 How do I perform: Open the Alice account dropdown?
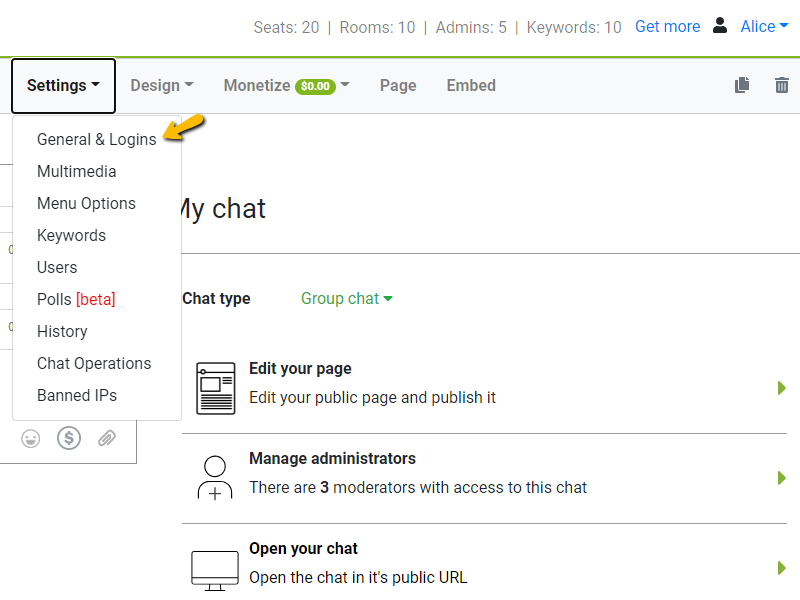pyautogui.click(x=764, y=27)
